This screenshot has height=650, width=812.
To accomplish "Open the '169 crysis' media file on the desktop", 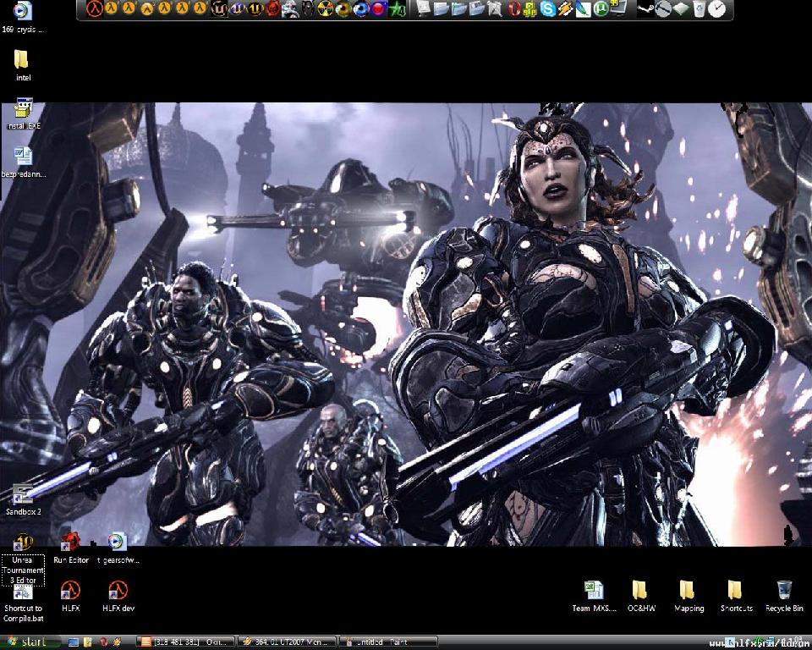I will [22, 17].
